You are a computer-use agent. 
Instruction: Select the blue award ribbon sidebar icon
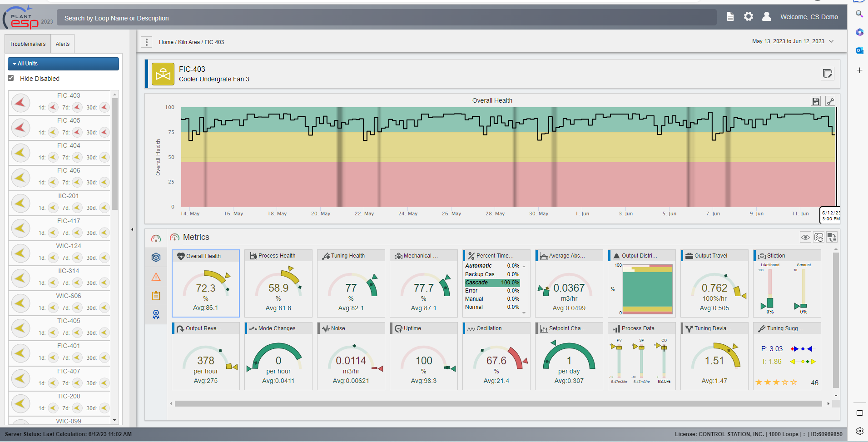pyautogui.click(x=156, y=314)
